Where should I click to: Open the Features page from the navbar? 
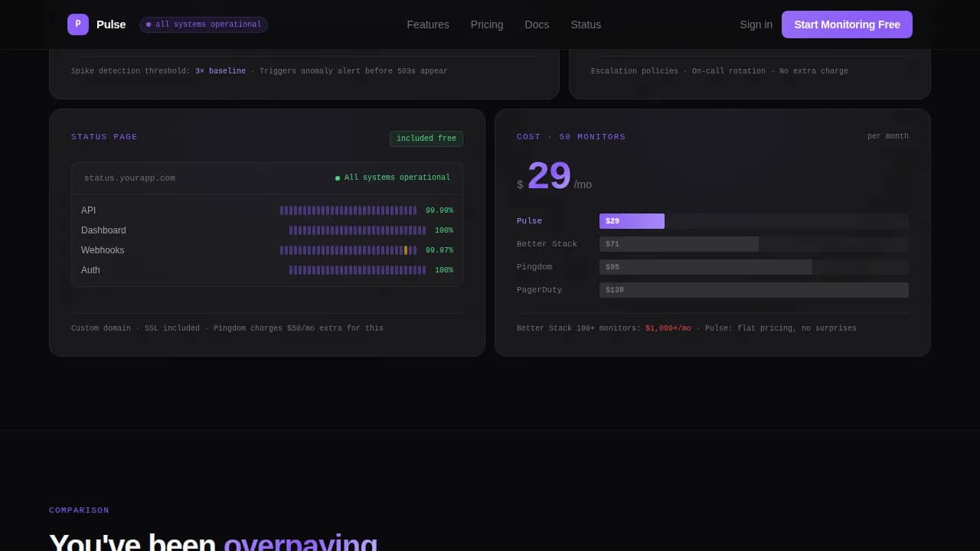[x=427, y=24]
